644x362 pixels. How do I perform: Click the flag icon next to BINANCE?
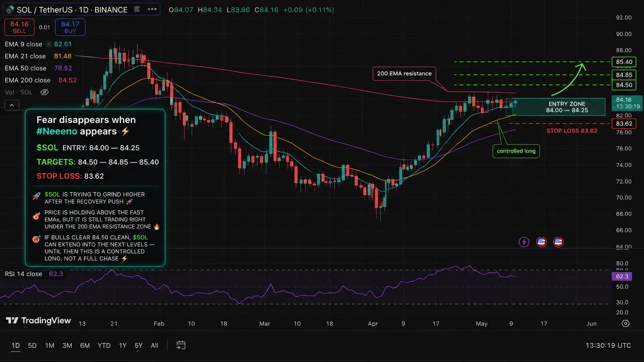(x=137, y=9)
